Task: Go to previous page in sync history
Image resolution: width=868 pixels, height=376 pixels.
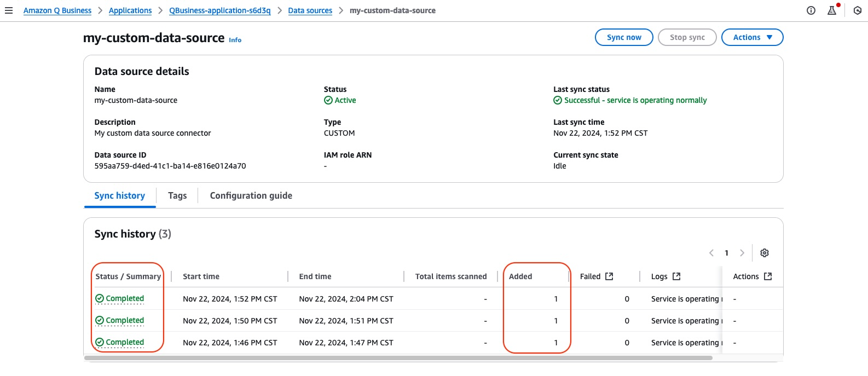Action: (x=711, y=253)
